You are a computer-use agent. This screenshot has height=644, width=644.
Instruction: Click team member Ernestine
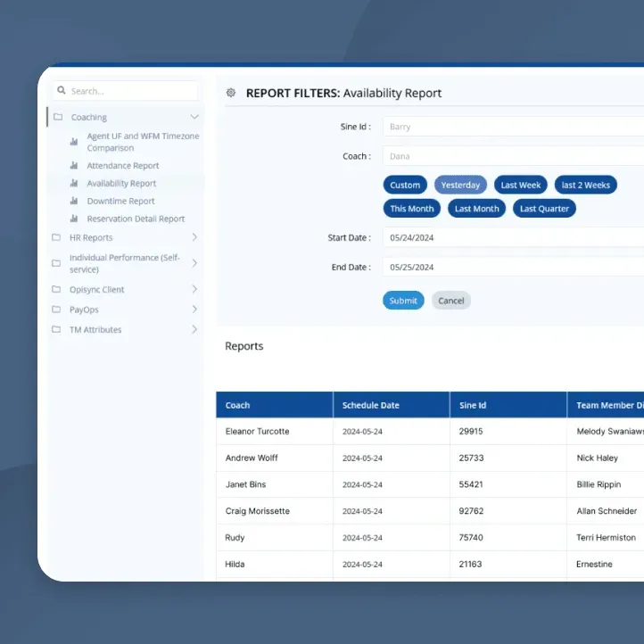pyautogui.click(x=594, y=564)
